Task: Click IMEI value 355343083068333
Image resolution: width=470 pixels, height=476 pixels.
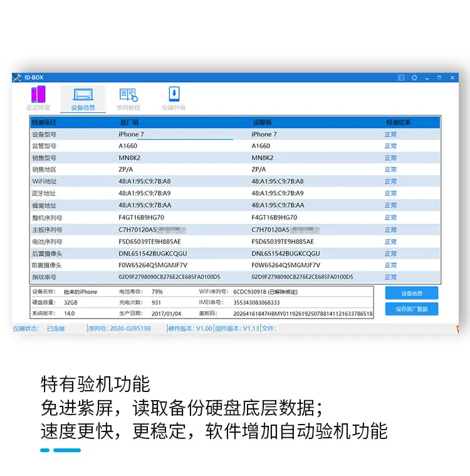Action: tap(256, 303)
